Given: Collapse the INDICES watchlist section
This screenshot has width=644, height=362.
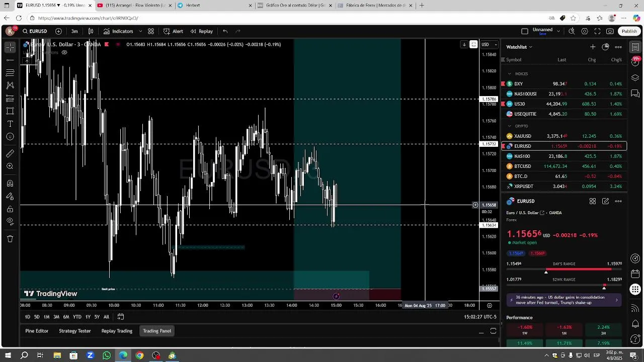Looking at the screenshot, I should [x=509, y=74].
